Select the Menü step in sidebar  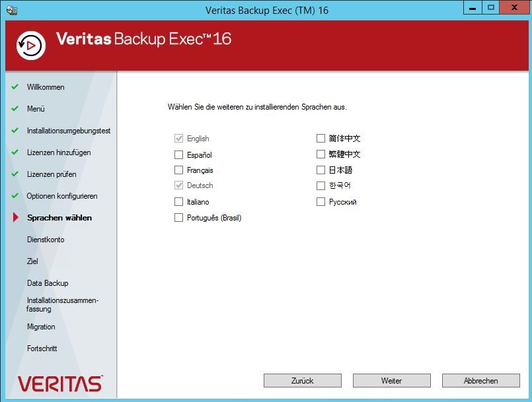pyautogui.click(x=36, y=109)
